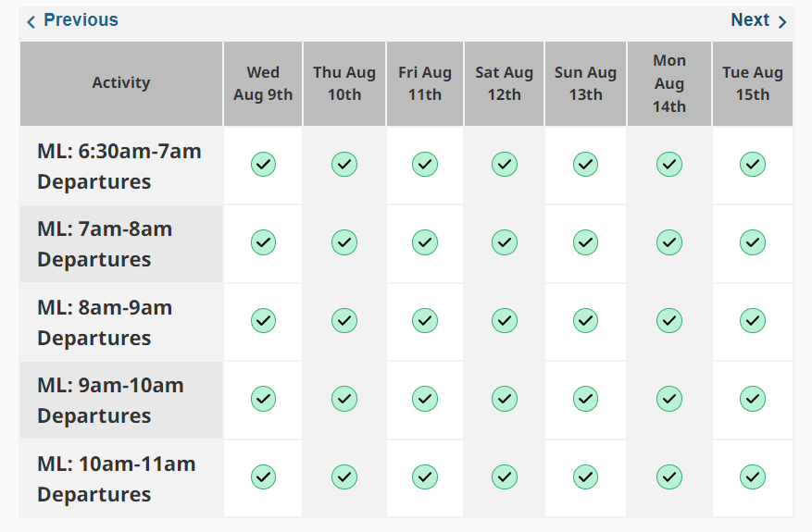Screen dimensions: 812x532
Task: Click the Activity column header
Action: (x=121, y=83)
